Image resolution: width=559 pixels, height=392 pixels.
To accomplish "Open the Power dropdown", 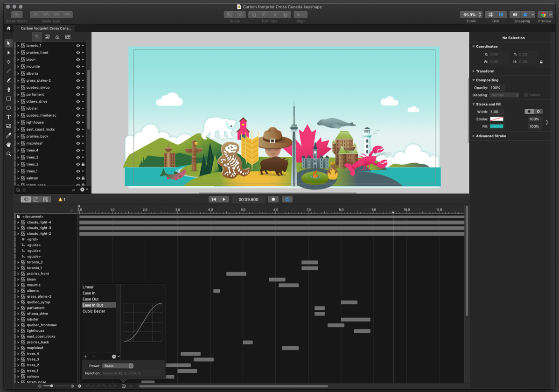I will click(118, 366).
